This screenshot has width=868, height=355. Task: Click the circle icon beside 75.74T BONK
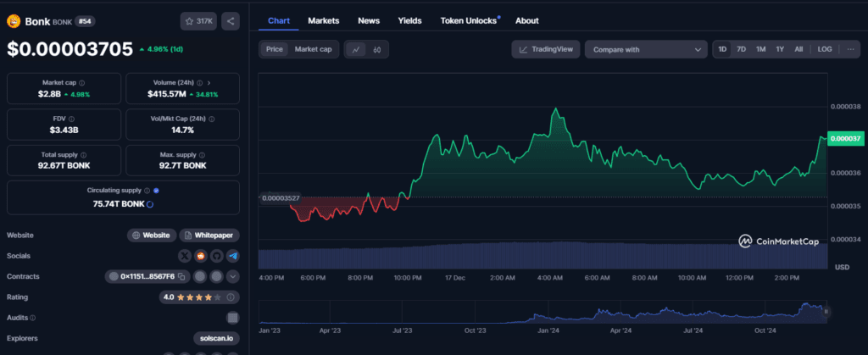coord(149,203)
